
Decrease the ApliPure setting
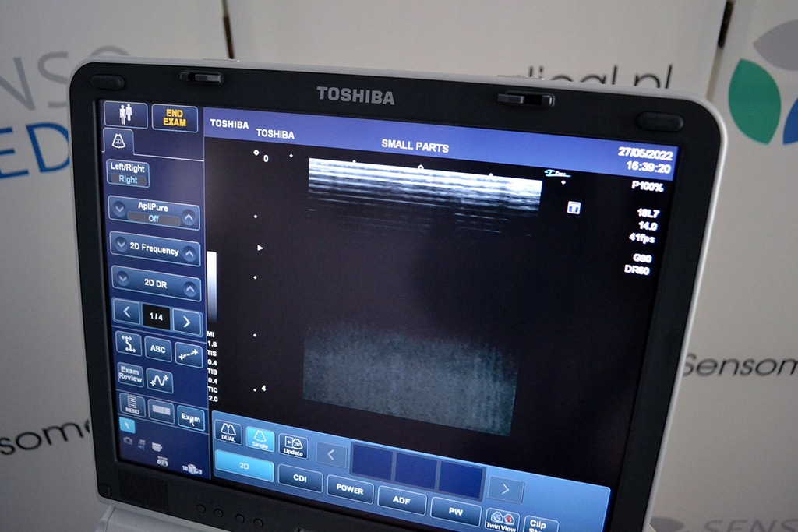coord(119,209)
